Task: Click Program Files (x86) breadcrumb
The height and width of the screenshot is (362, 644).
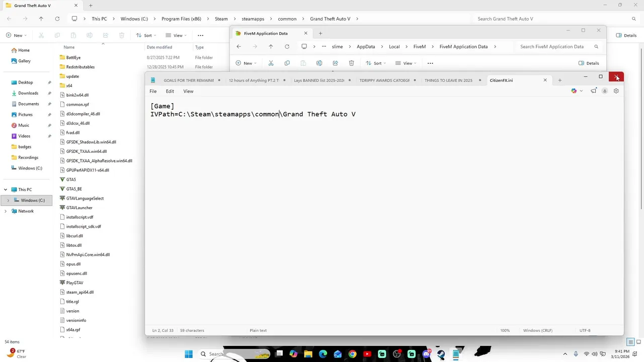Action: click(181, 19)
